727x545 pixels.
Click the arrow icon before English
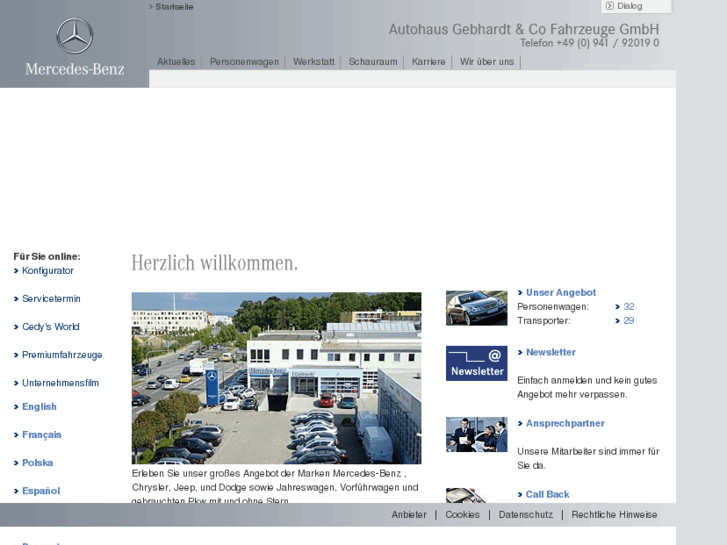coord(16,407)
